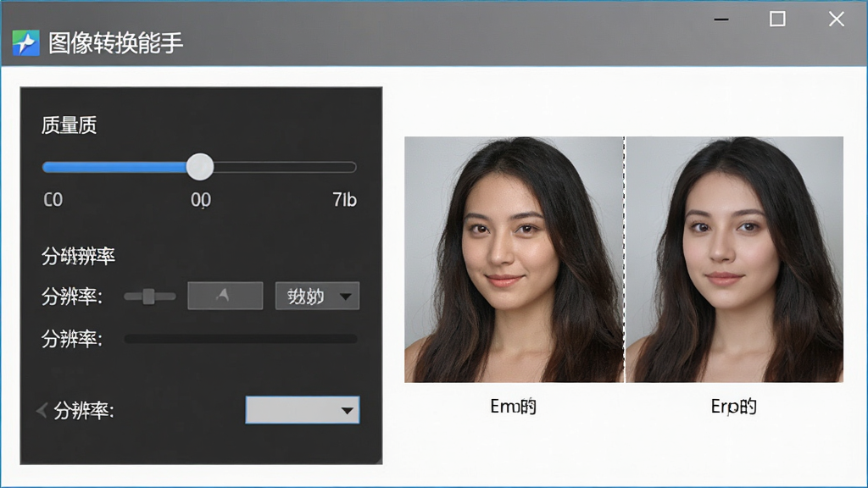The image size is (868, 488).
Task: Click the gray button with the A-shaped icon
Action: click(x=225, y=296)
